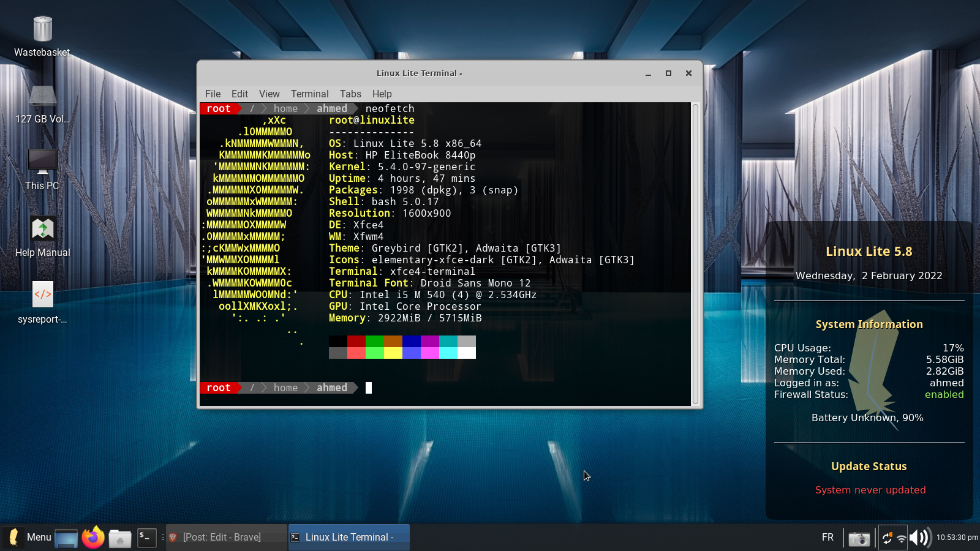Click the terminal cursor at the bottom prompt
Viewport: 980px width, 551px height.
pyautogui.click(x=369, y=388)
